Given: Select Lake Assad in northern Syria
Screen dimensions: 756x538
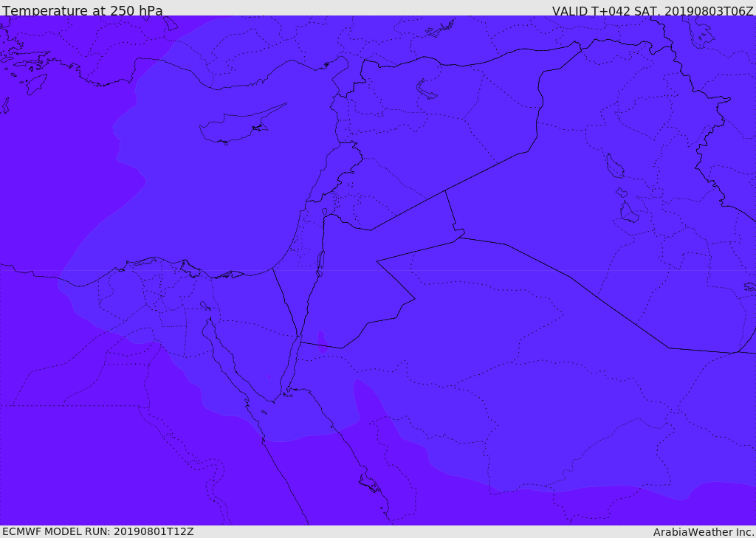Looking at the screenshot, I should [425, 89].
